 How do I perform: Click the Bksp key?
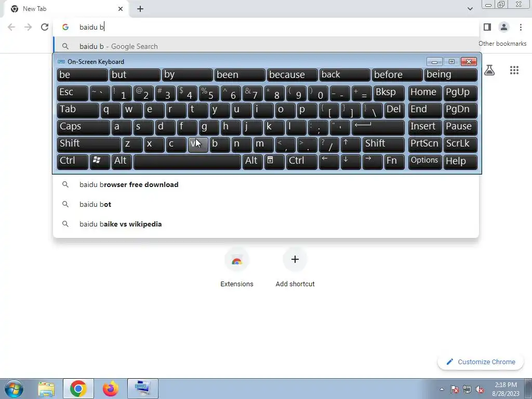(389, 93)
